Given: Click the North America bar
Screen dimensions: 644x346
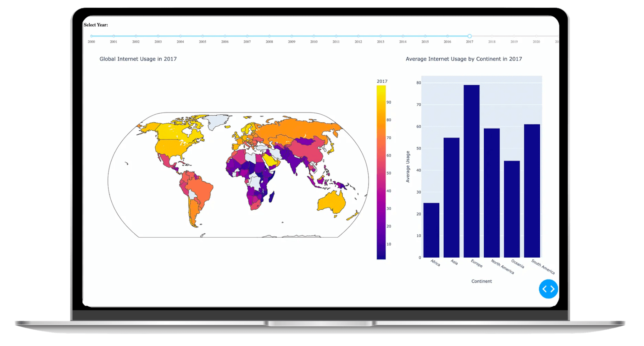Looking at the screenshot, I should tap(491, 193).
